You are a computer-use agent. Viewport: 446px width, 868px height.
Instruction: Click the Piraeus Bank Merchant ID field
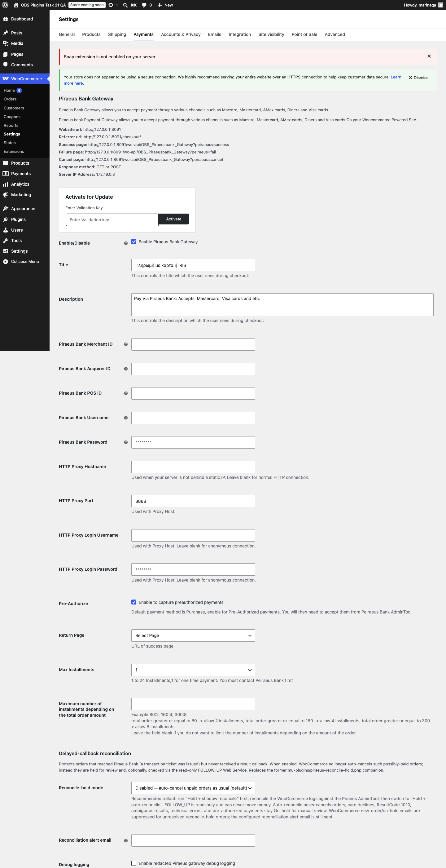point(193,344)
